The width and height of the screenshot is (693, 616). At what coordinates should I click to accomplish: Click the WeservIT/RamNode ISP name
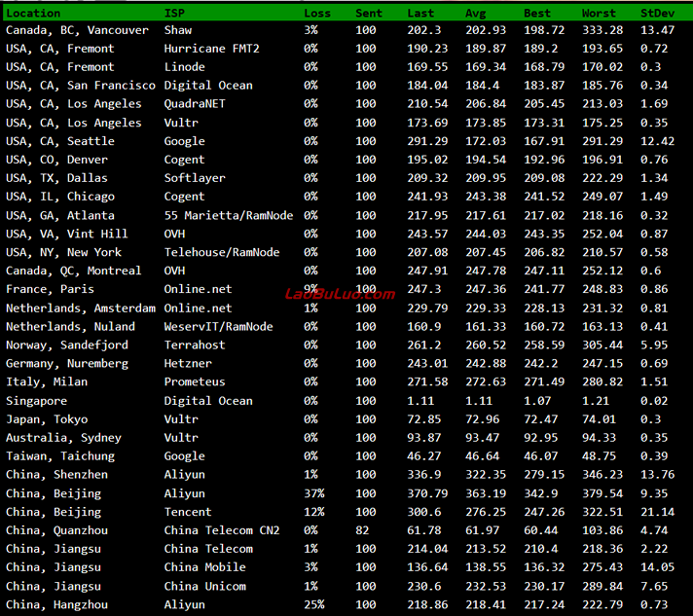(x=218, y=327)
